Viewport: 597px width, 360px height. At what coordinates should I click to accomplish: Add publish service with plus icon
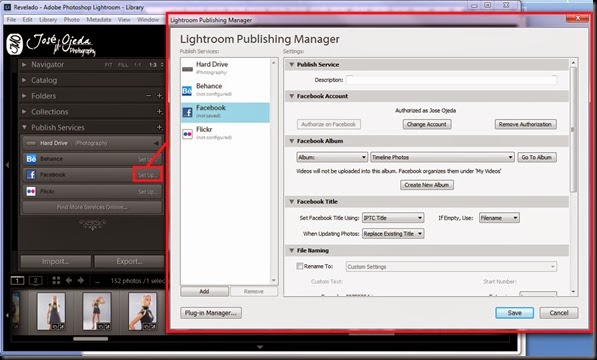tap(160, 127)
